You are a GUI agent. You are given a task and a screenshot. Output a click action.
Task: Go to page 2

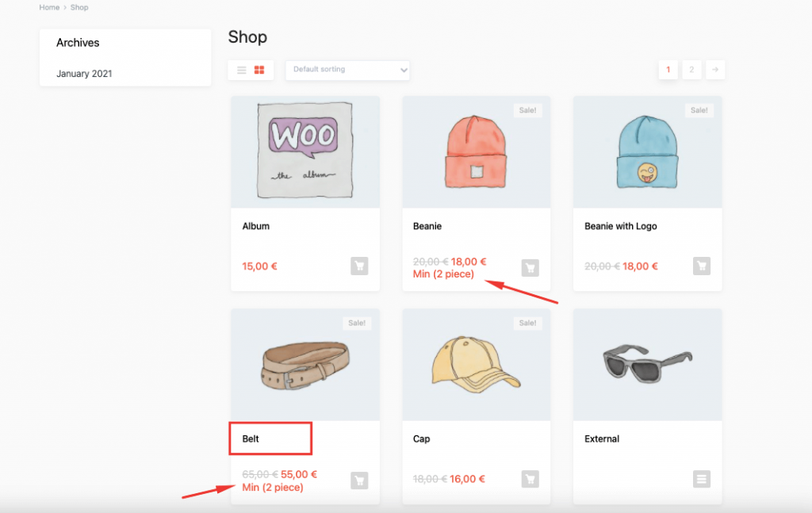click(691, 70)
